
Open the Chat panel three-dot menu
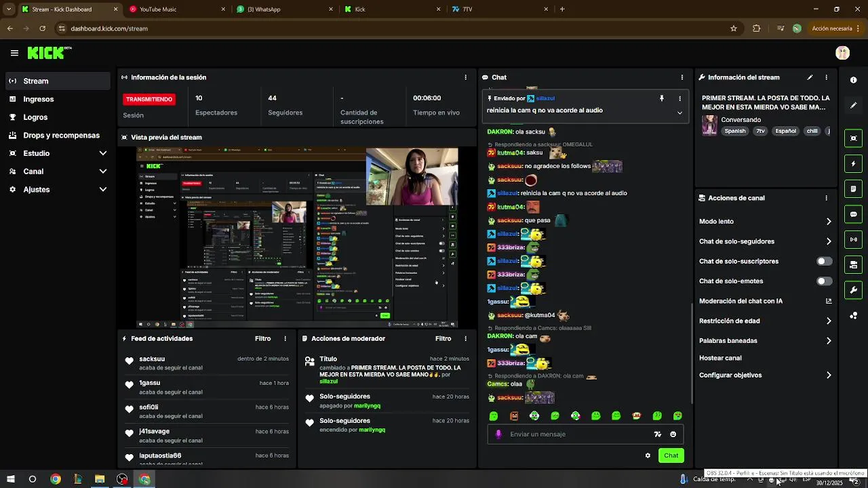click(682, 77)
